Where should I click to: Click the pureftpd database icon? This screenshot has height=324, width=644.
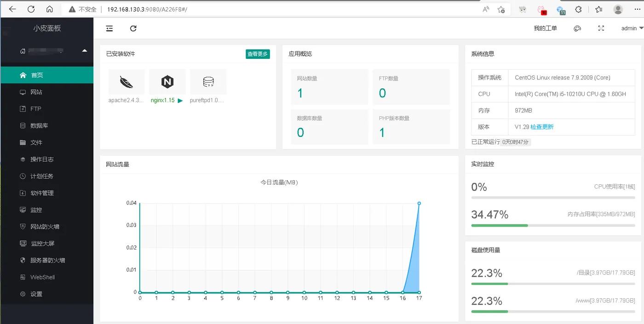coord(208,82)
